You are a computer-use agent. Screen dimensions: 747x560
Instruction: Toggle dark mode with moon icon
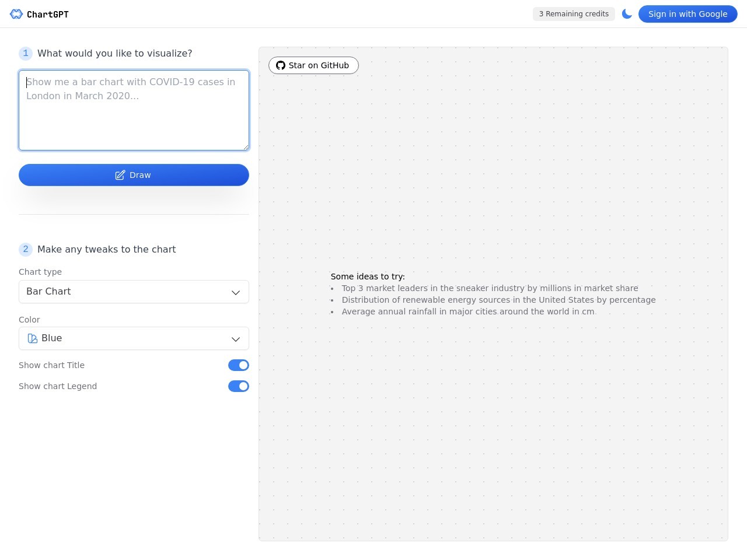pyautogui.click(x=627, y=14)
